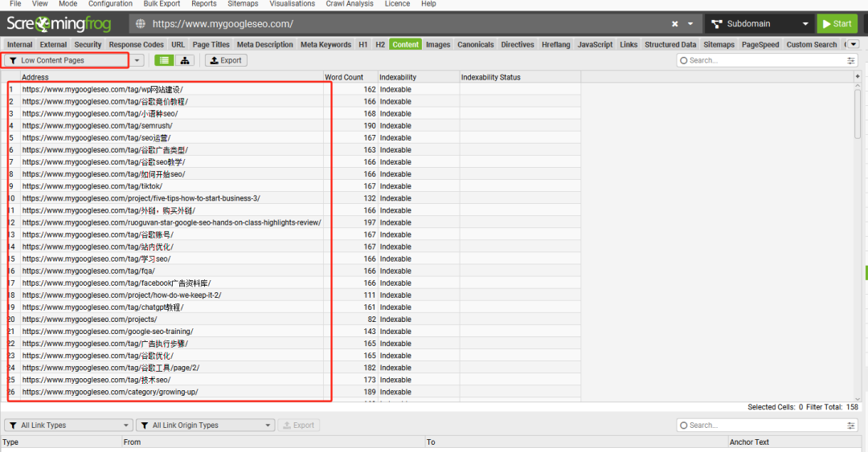This screenshot has width=868, height=452.
Task: Switch to the Page Titles tab
Action: pos(211,44)
